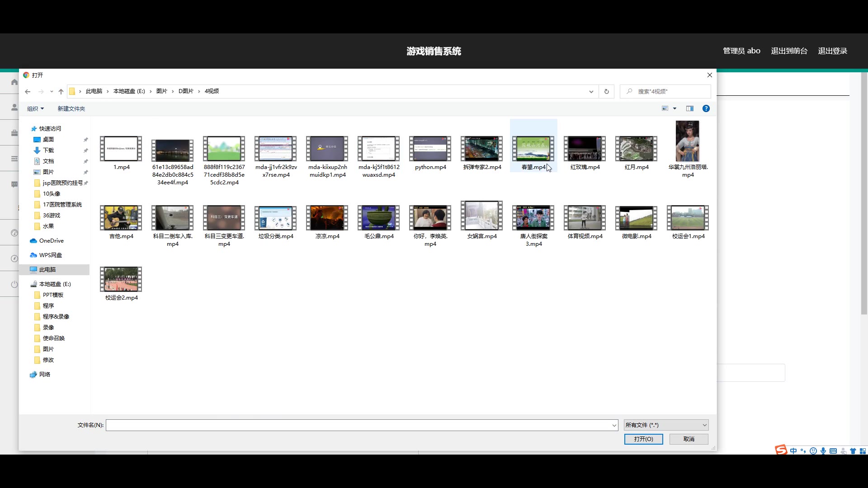Click the 取消 button
Viewport: 868px width, 488px height.
click(x=689, y=439)
